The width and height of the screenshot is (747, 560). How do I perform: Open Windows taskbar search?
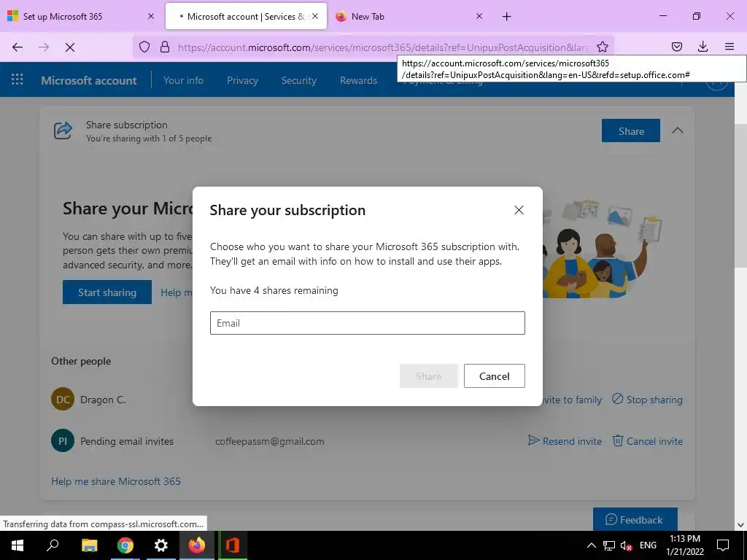pyautogui.click(x=53, y=545)
